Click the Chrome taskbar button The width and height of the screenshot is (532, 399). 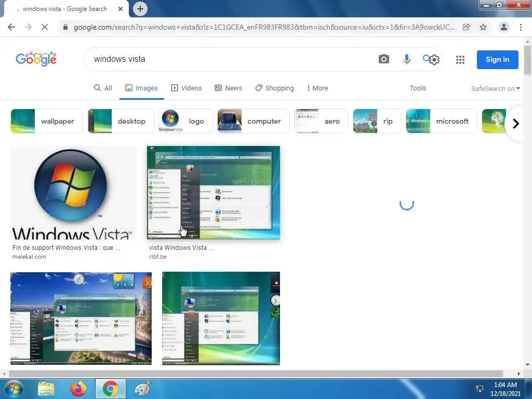pos(111,389)
